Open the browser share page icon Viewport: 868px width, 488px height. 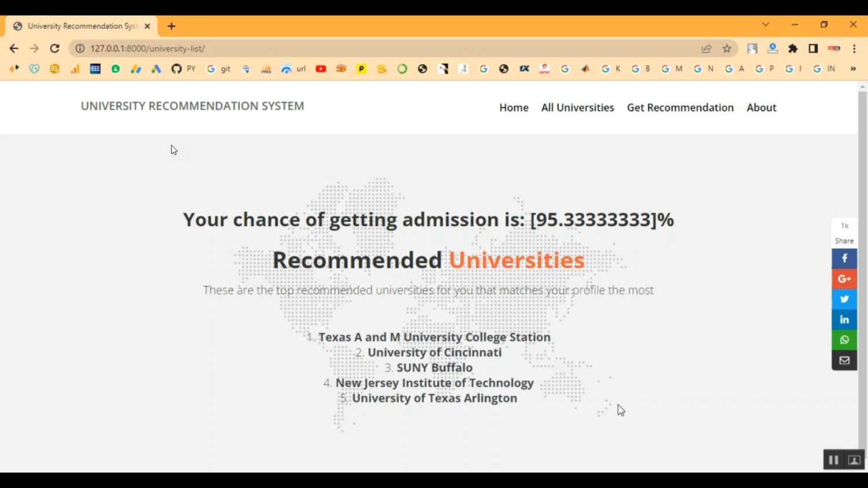(x=707, y=49)
